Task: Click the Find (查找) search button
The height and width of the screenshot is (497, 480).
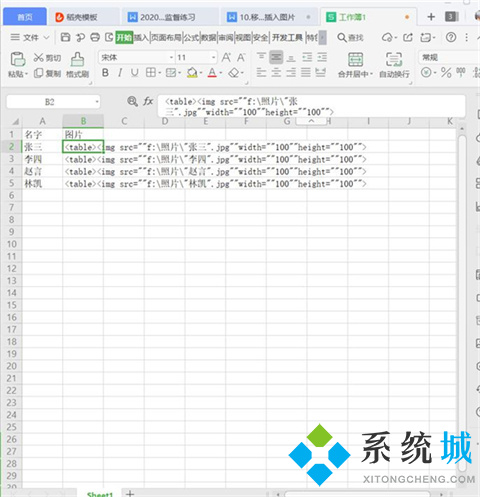Action: tap(350, 37)
